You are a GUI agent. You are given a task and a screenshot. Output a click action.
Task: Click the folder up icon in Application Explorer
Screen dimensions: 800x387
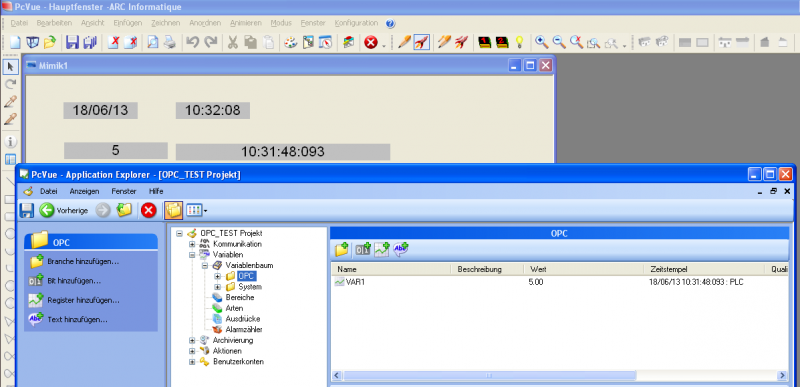click(124, 210)
